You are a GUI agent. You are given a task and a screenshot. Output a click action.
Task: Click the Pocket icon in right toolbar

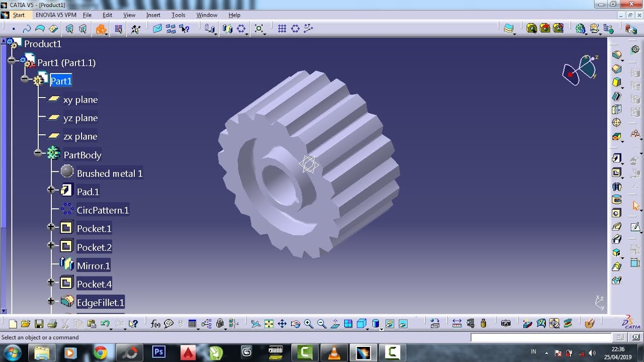(x=617, y=172)
